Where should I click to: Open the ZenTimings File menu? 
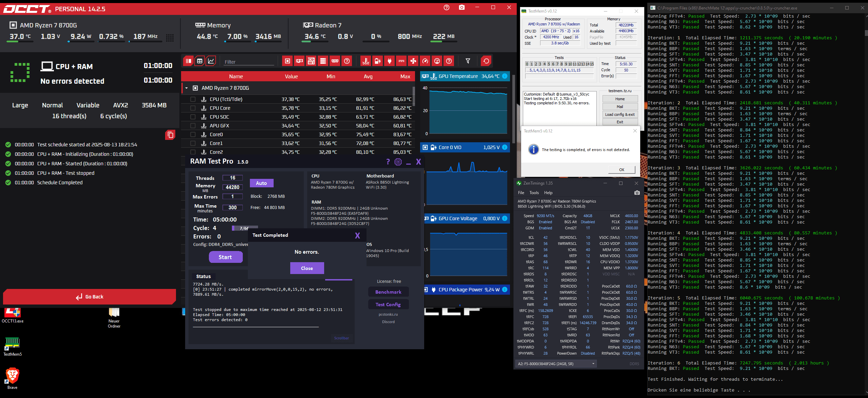(x=521, y=193)
